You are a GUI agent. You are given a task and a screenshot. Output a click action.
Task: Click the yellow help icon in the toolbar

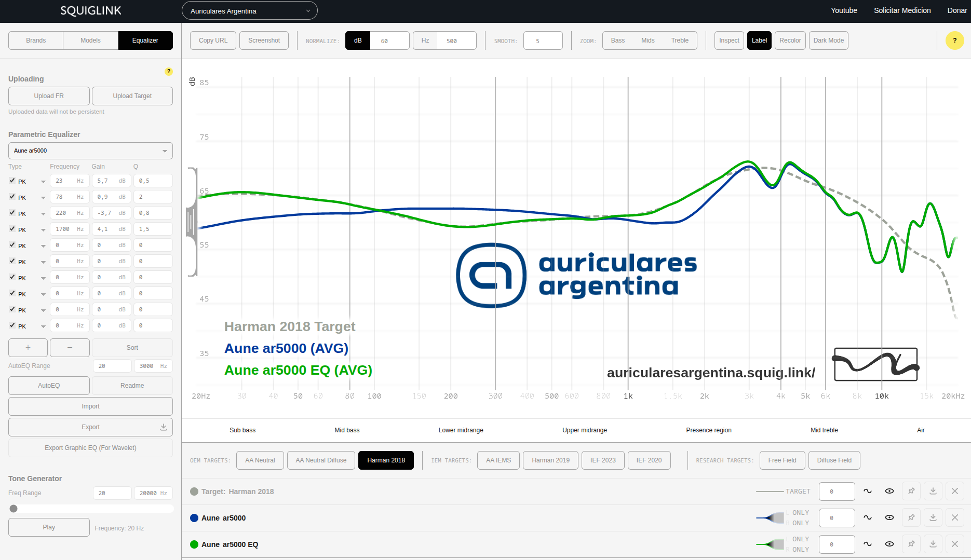(x=954, y=40)
